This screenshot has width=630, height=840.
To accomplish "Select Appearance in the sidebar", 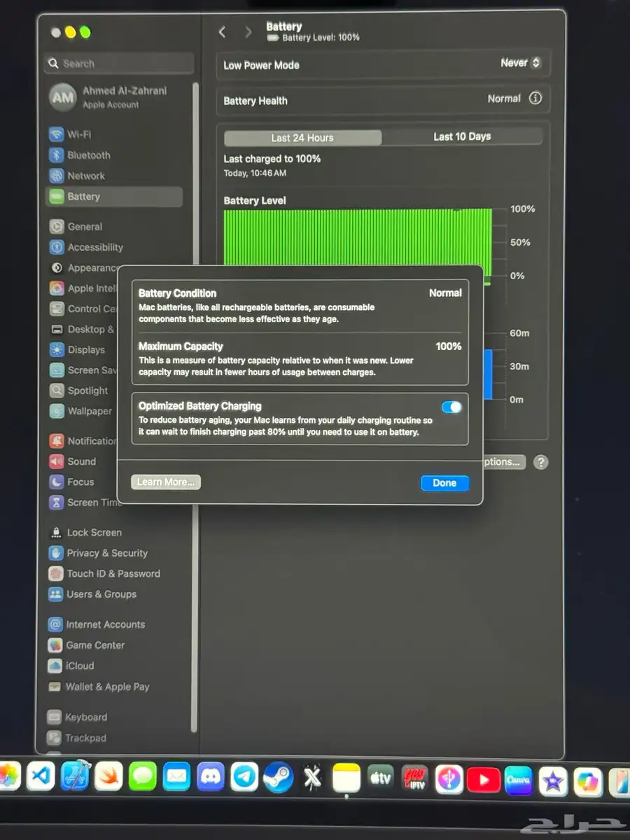I will [83, 267].
